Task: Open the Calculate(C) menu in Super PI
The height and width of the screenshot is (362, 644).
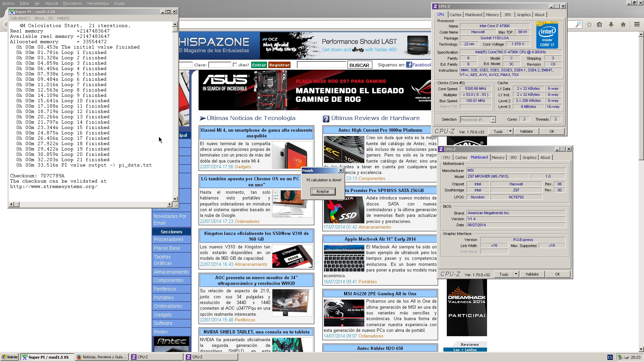Action: pos(20,18)
